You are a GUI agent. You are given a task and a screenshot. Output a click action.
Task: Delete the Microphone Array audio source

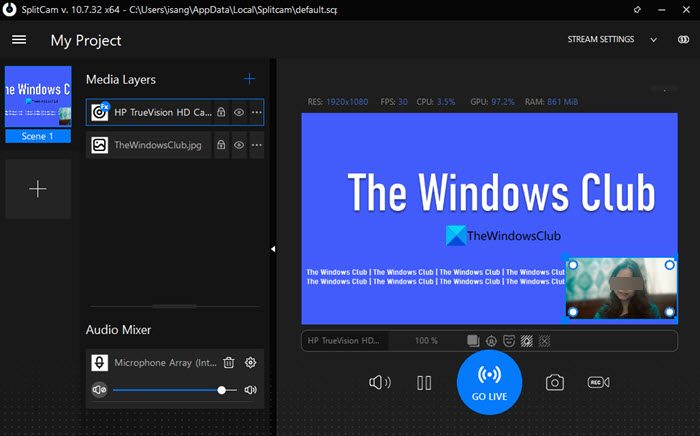[x=229, y=363]
